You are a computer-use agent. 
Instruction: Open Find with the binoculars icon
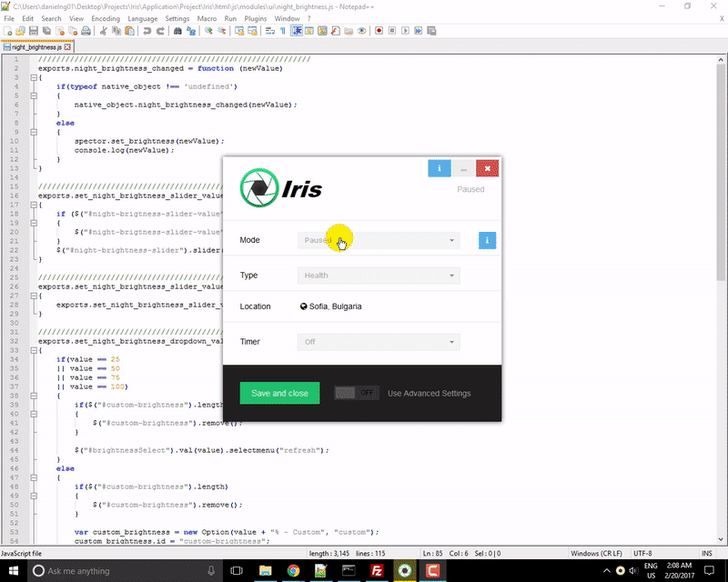(x=177, y=31)
